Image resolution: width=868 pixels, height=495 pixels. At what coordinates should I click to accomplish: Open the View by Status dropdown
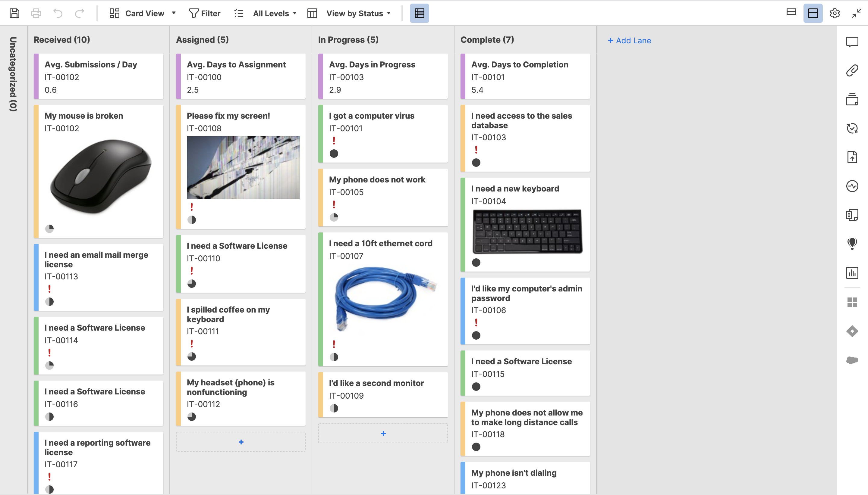tap(358, 13)
